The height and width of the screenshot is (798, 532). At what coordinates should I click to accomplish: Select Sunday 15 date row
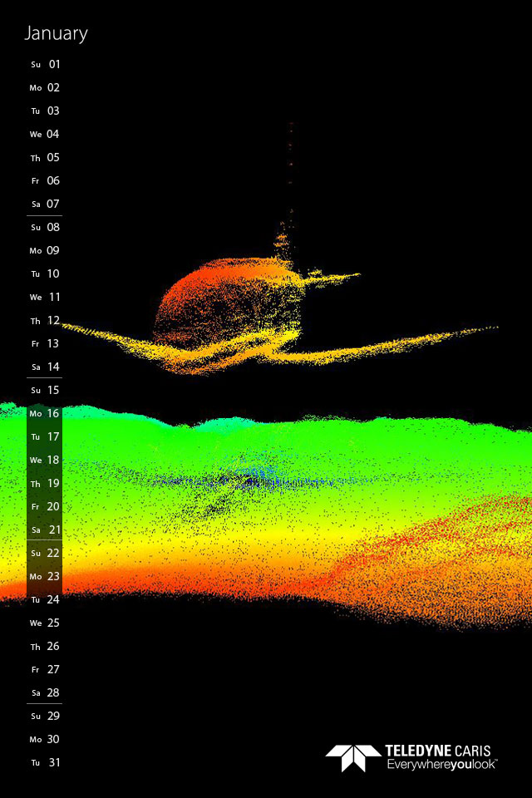45,391
